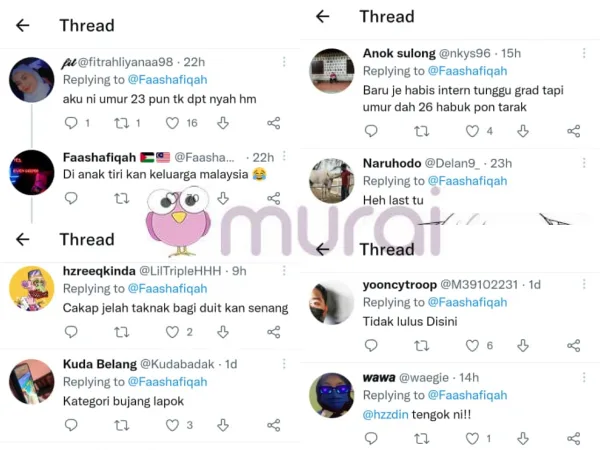This screenshot has width=600, height=450.
Task: Retweet the @fitrahliyanaa98 reply
Action: (x=122, y=123)
